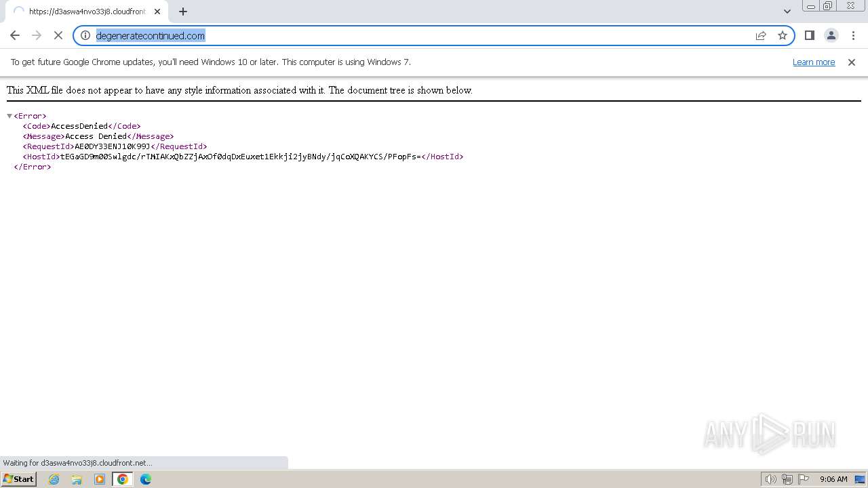Open the Chrome profile avatar
This screenshot has width=868, height=488.
(831, 35)
